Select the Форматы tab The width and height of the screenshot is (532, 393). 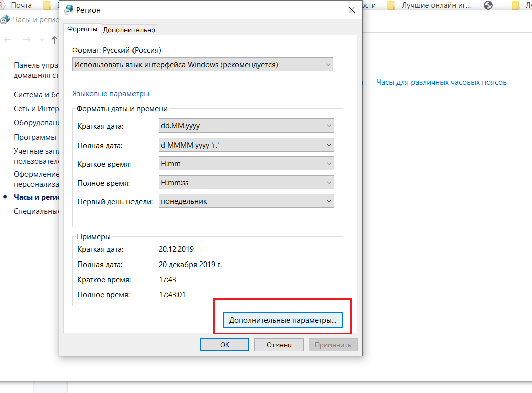tap(82, 29)
